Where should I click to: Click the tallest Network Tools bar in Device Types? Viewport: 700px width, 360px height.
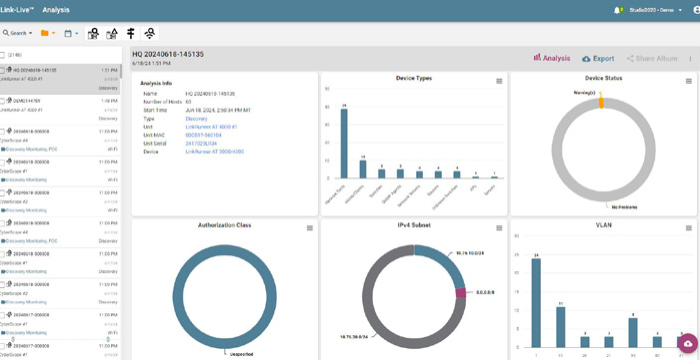(344, 143)
